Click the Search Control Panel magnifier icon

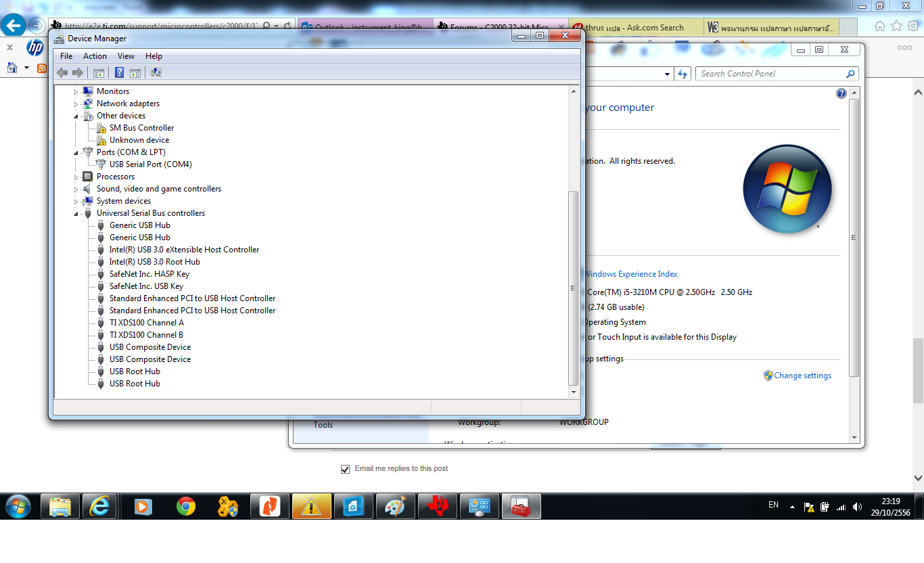point(850,74)
